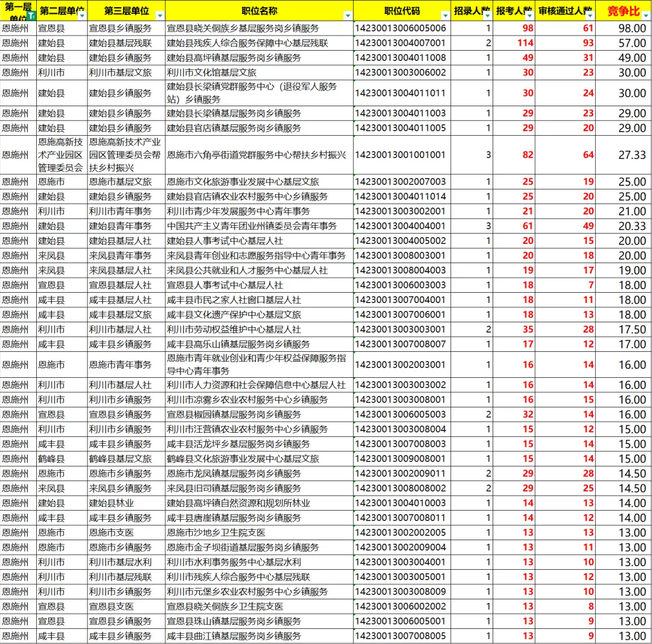Select cell 恩施市文化旅游事业发展中心基层文旅
652x644 pixels.
(259, 182)
